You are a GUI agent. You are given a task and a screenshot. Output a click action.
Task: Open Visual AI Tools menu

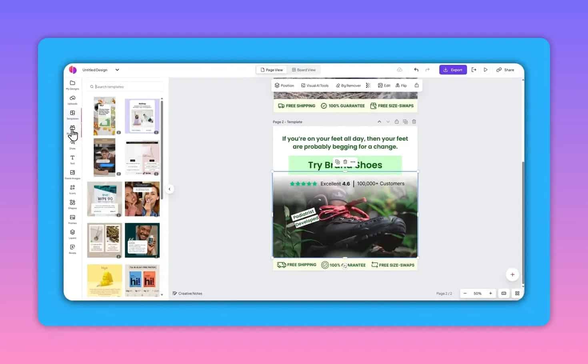[x=315, y=85]
